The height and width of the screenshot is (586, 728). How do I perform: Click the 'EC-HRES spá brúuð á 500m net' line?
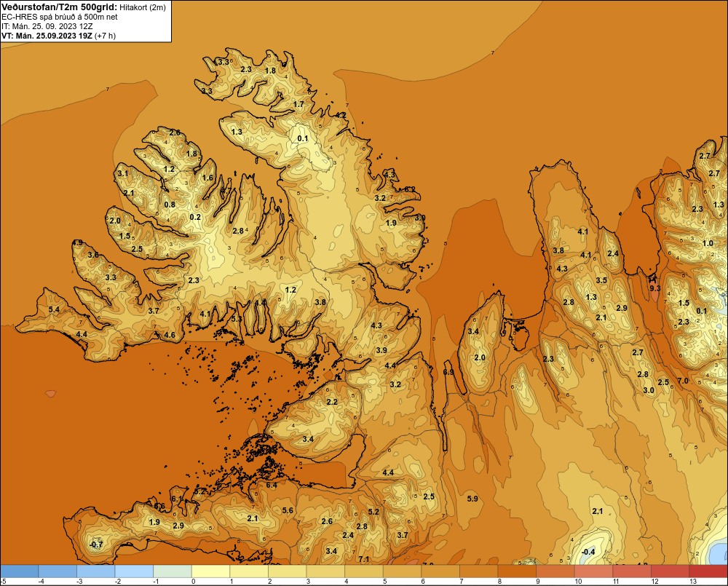(x=60, y=17)
